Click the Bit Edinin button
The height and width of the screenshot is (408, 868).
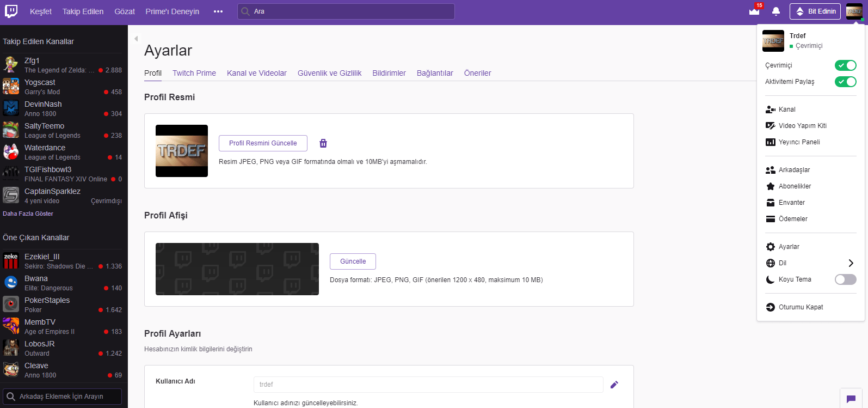[x=816, y=11]
